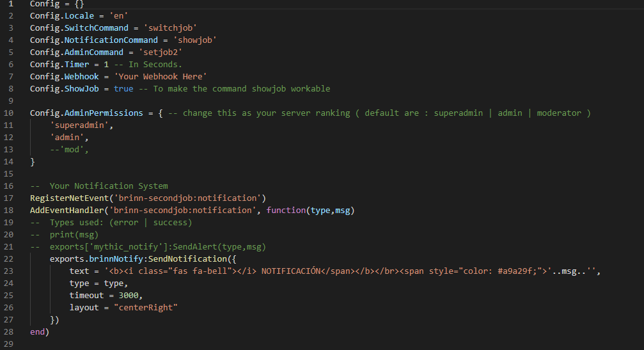The height and width of the screenshot is (350, 644).
Task: Click the "centerRight" layout string
Action: tap(146, 308)
